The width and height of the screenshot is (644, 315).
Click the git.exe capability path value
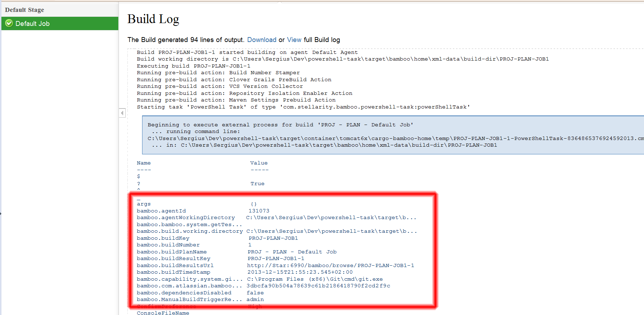pyautogui.click(x=315, y=279)
